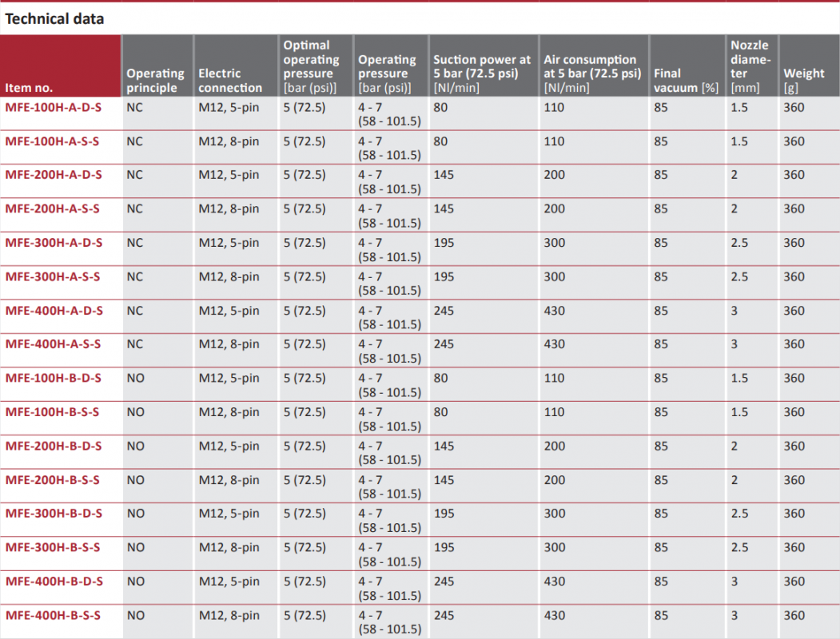This screenshot has width=840, height=639.
Task: Click air consumption 300 in MFE-300H-A-S-S row
Action: pos(555,277)
